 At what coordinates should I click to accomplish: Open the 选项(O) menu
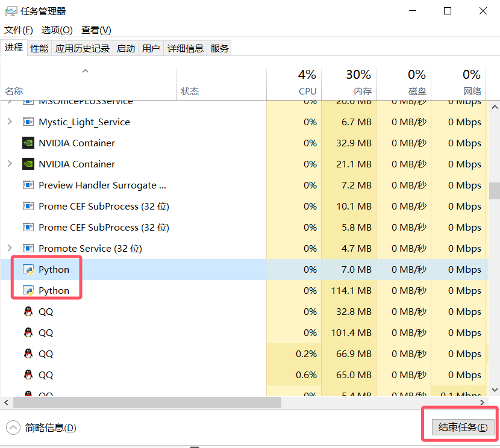[57, 30]
